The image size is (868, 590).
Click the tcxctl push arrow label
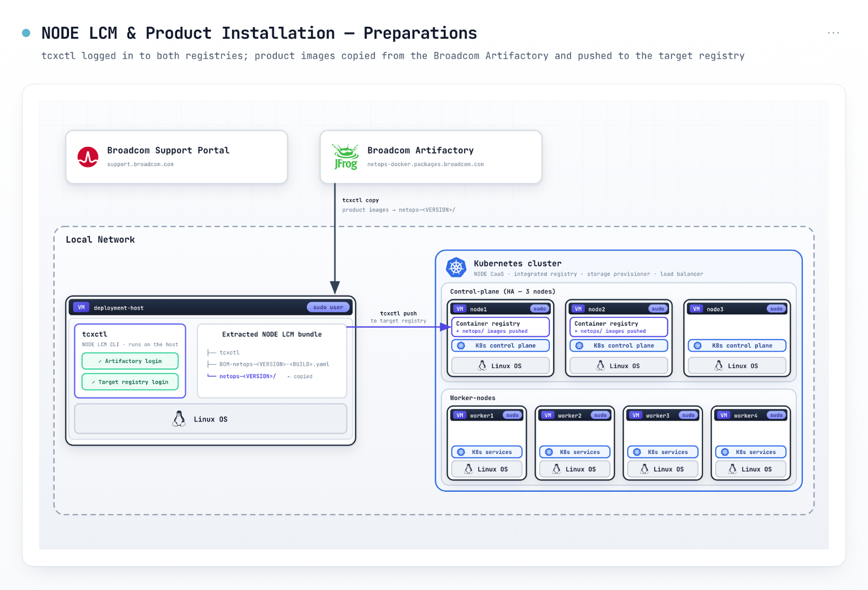[x=398, y=314]
